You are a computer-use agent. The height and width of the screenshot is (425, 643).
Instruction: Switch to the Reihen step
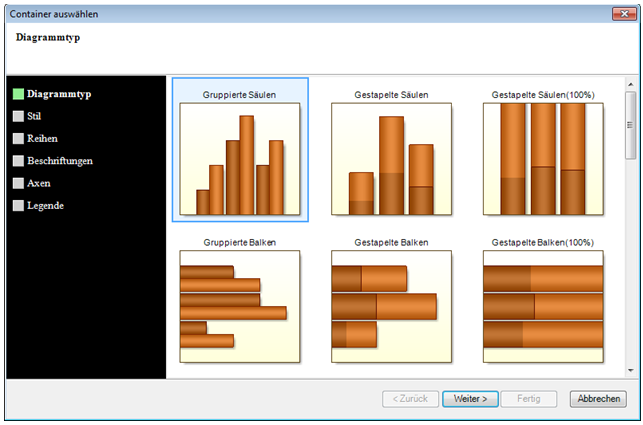click(x=42, y=138)
